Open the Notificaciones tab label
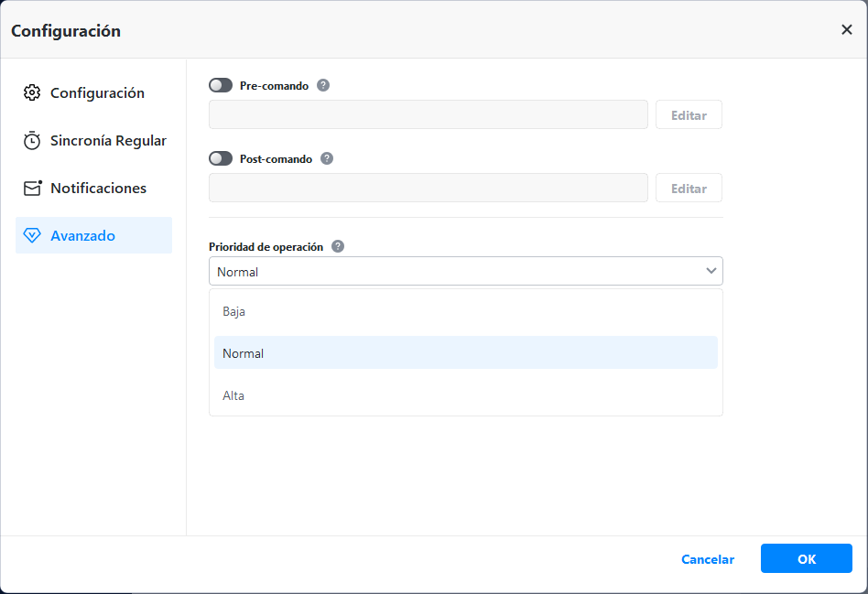Screen dimensions: 868x594 pyautogui.click(x=98, y=188)
